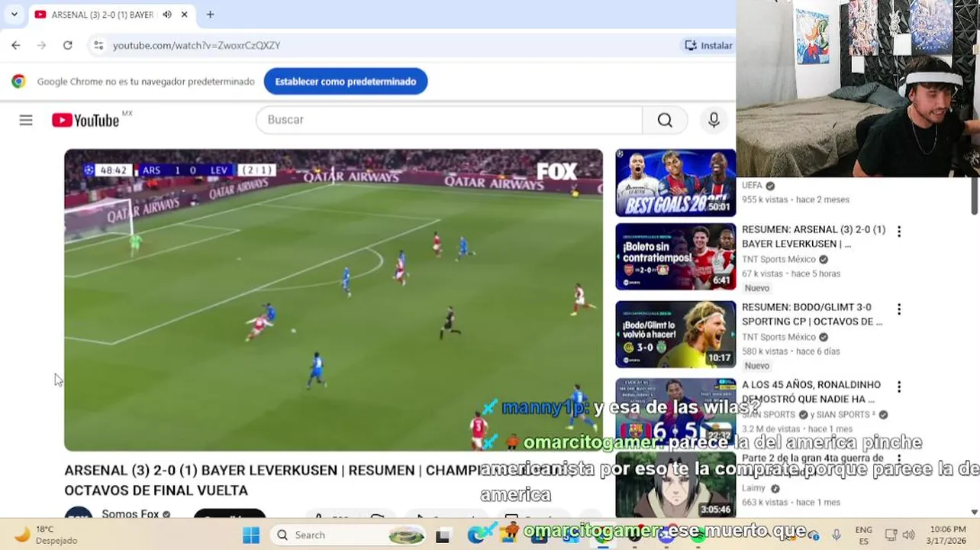Open the Windows Start menu
Screen dimensions: 980x550
tap(251, 535)
